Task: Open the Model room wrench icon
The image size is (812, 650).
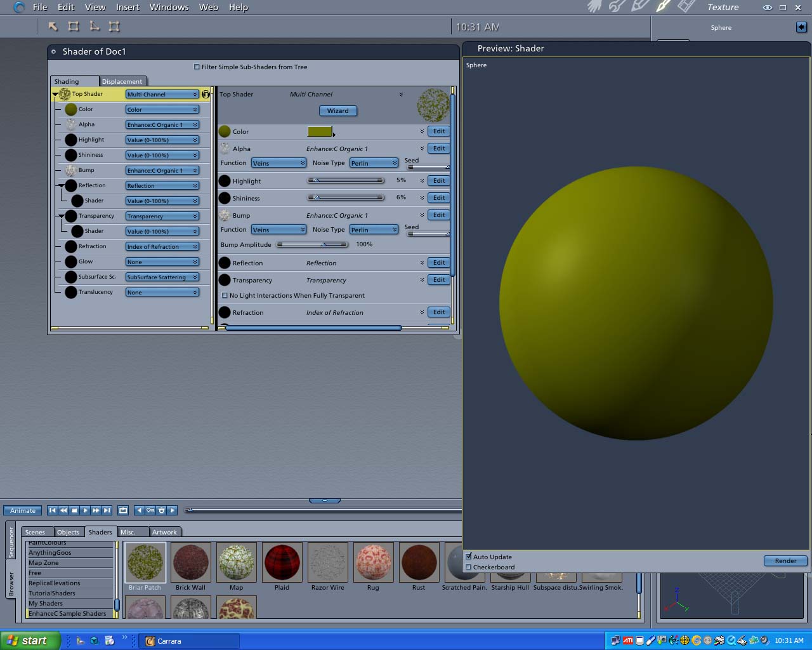Action: (617, 7)
